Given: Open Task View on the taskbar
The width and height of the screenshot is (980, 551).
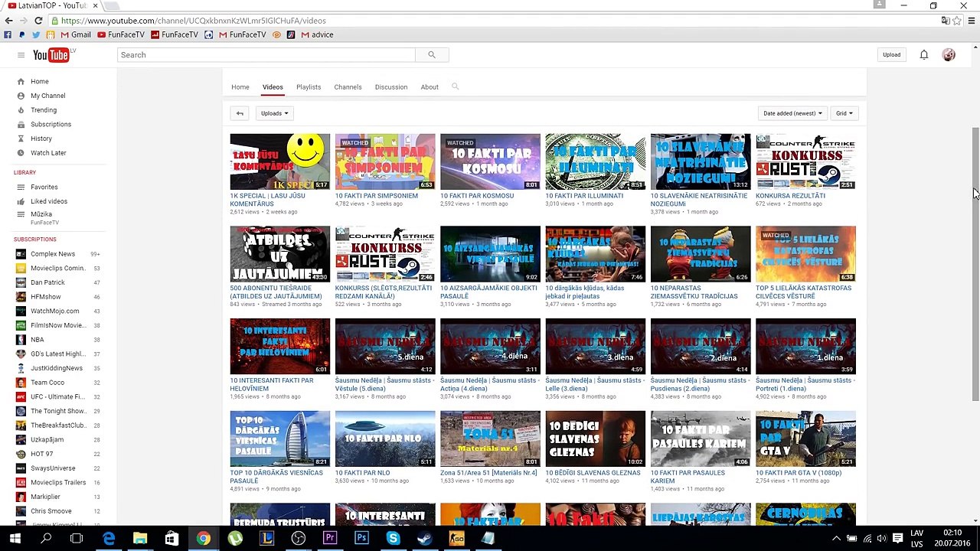Looking at the screenshot, I should click(x=77, y=539).
